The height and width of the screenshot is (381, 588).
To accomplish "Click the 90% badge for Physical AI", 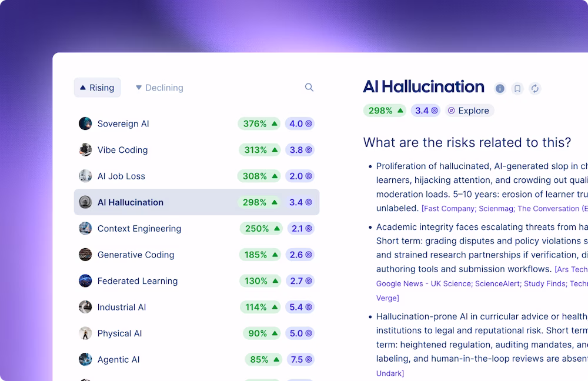I will pyautogui.click(x=262, y=333).
